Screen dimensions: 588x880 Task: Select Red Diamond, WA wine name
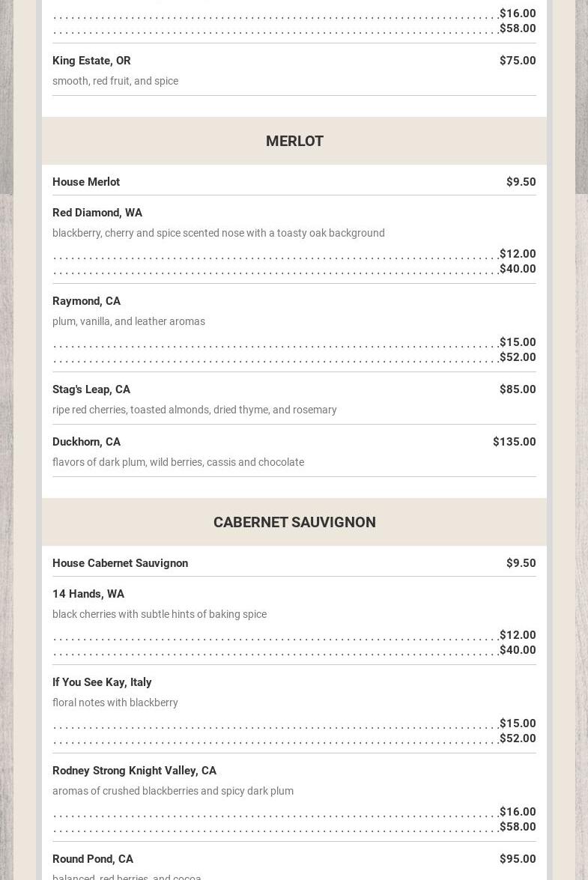97,213
